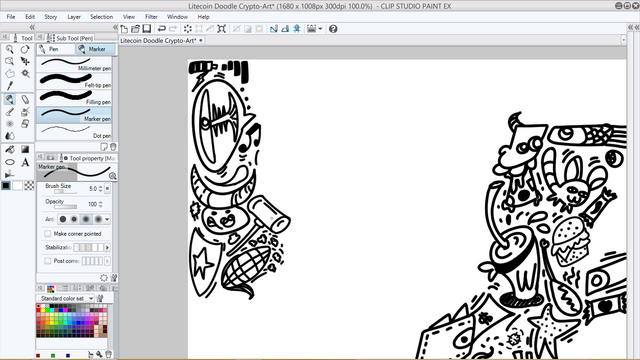Toggle Snap to Special Ruler
The width and height of the screenshot is (640, 360).
click(285, 29)
